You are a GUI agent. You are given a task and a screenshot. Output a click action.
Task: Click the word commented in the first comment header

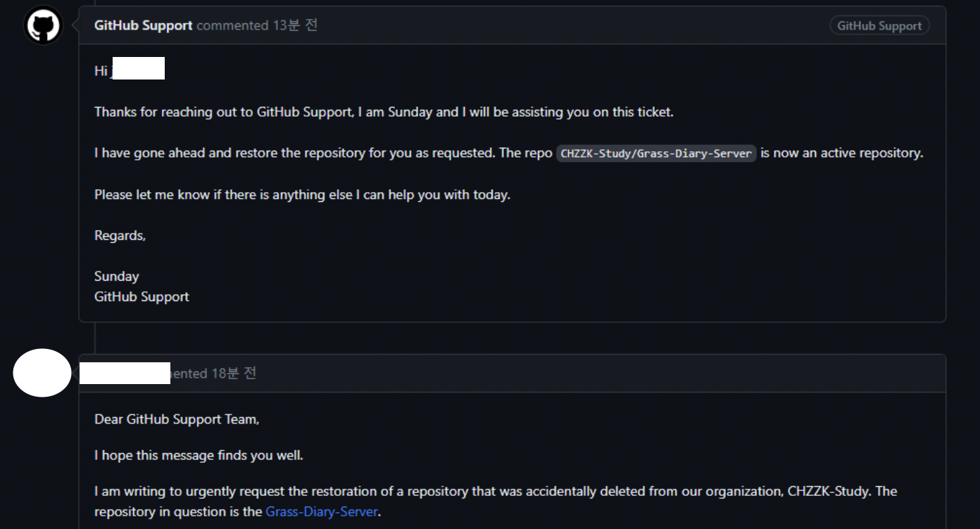(x=232, y=25)
